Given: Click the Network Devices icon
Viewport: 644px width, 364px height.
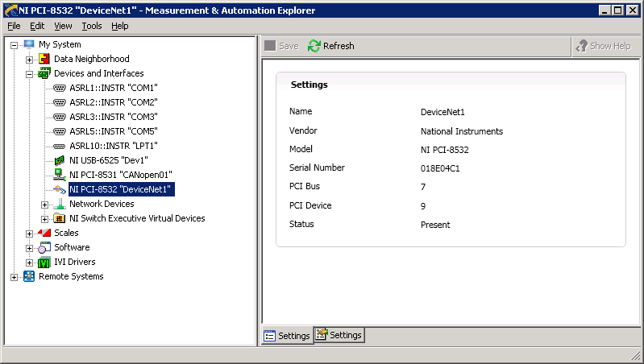Looking at the screenshot, I should (59, 204).
